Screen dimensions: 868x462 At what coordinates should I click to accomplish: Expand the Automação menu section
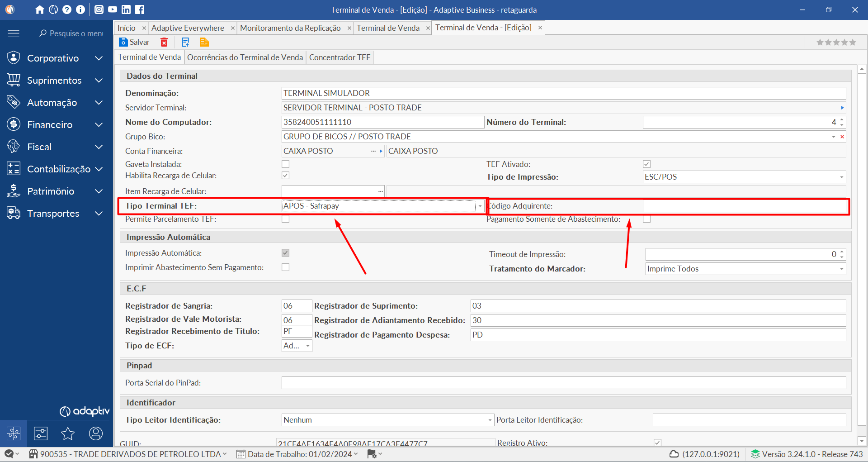point(56,102)
